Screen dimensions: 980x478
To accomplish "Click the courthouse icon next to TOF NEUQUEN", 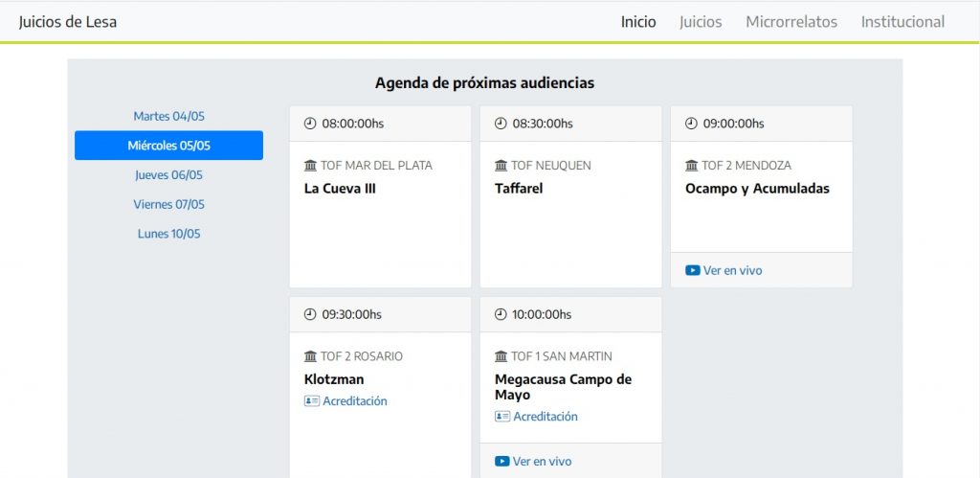I will pyautogui.click(x=501, y=166).
